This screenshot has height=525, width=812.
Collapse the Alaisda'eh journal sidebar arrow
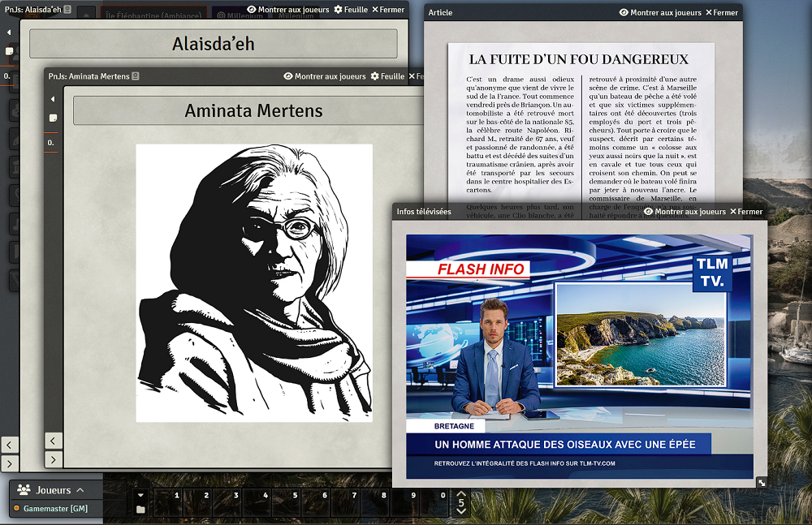click(9, 32)
